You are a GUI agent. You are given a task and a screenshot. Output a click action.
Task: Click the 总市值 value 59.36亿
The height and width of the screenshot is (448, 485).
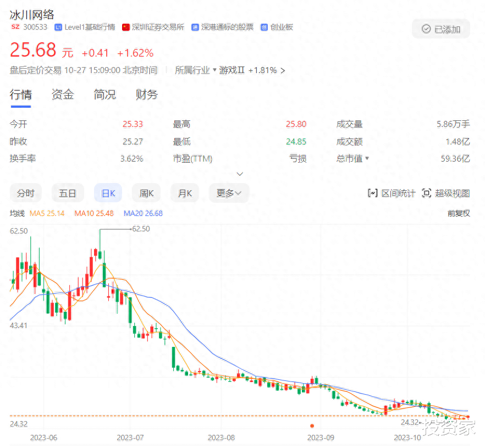455,159
